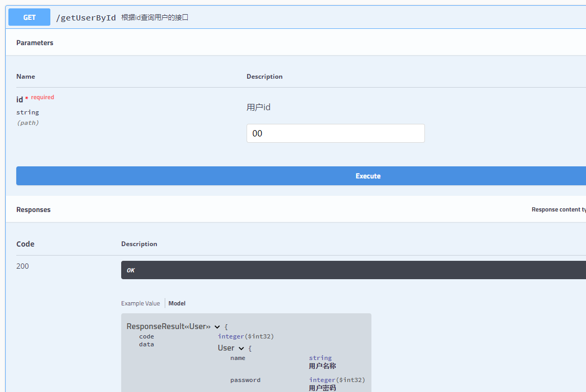
Task: Click the name property in User model
Action: (238, 358)
